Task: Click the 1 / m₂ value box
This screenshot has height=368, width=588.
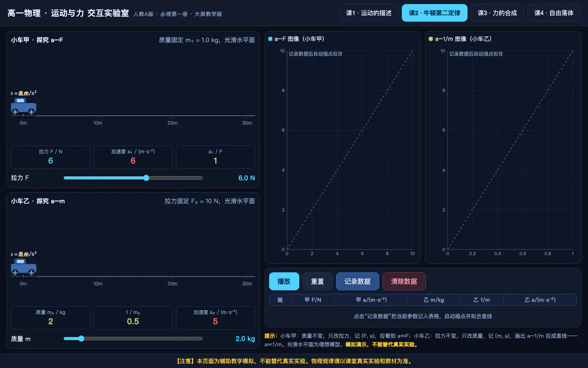Action: [133, 318]
